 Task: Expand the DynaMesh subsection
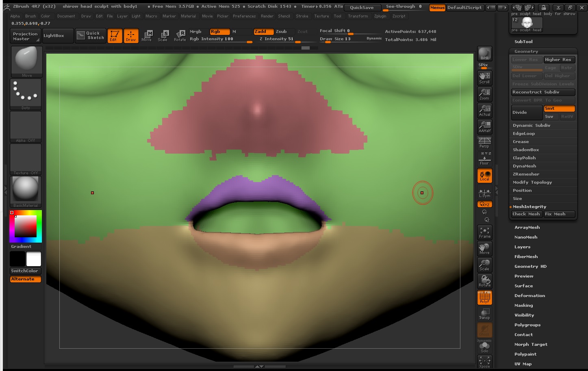(x=524, y=166)
